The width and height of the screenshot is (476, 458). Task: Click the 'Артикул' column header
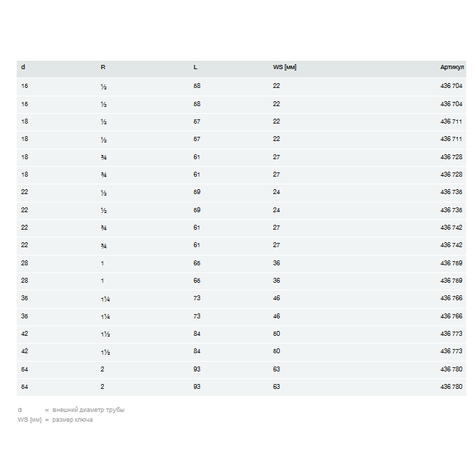[x=451, y=67]
